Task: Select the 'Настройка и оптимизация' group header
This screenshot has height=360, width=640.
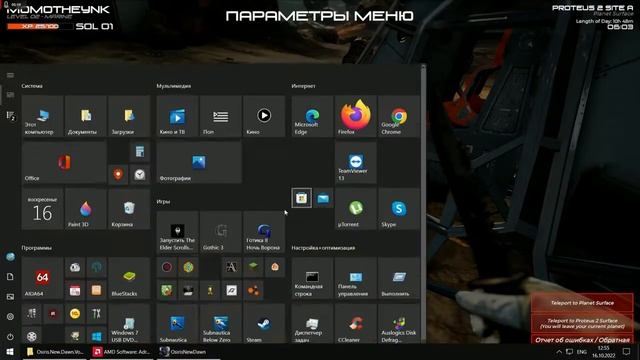Action: click(323, 248)
